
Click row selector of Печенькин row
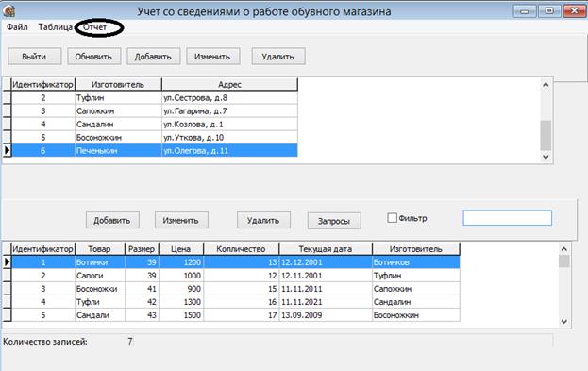click(8, 151)
